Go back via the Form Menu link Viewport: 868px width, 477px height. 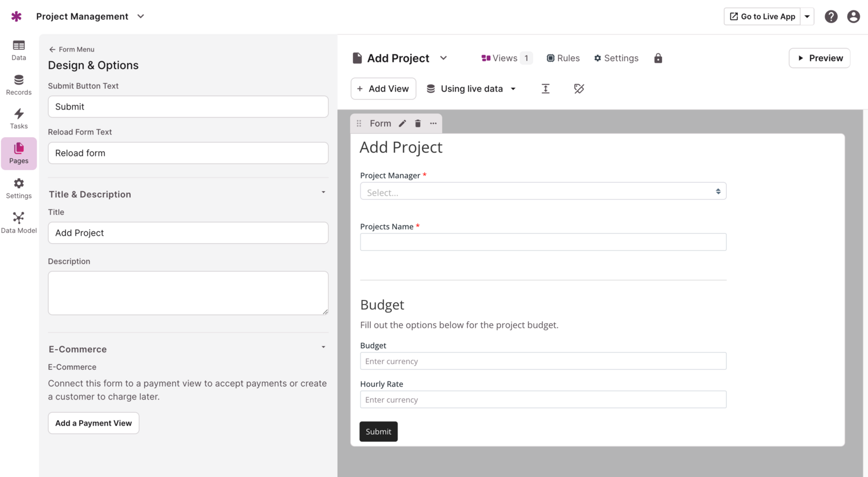coord(72,50)
